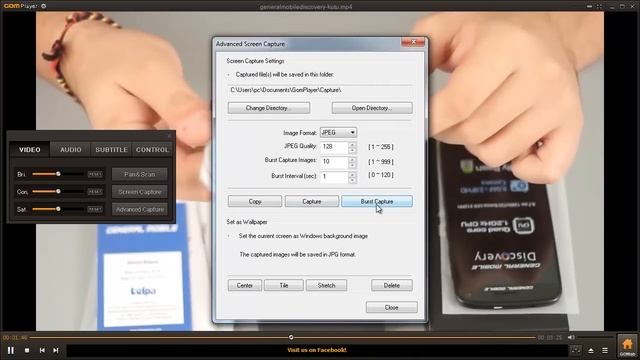
Task: Increase the Burst Interval value
Action: tap(352, 174)
